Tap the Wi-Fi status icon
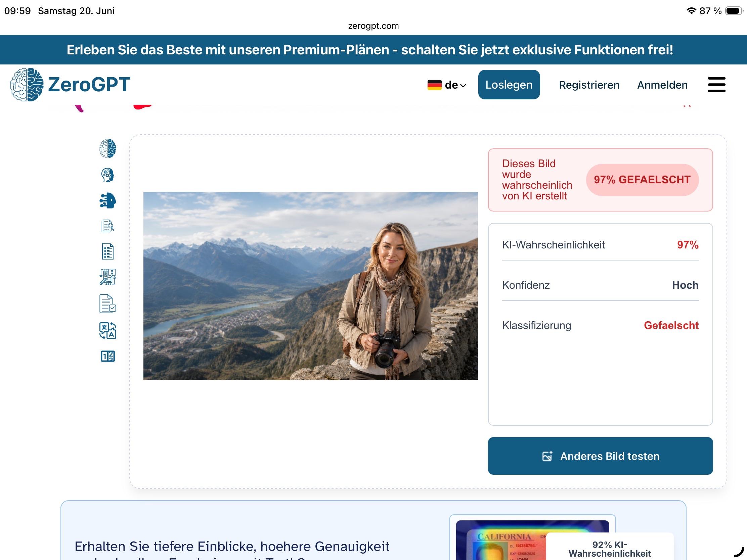This screenshot has width=747, height=560. 691,11
